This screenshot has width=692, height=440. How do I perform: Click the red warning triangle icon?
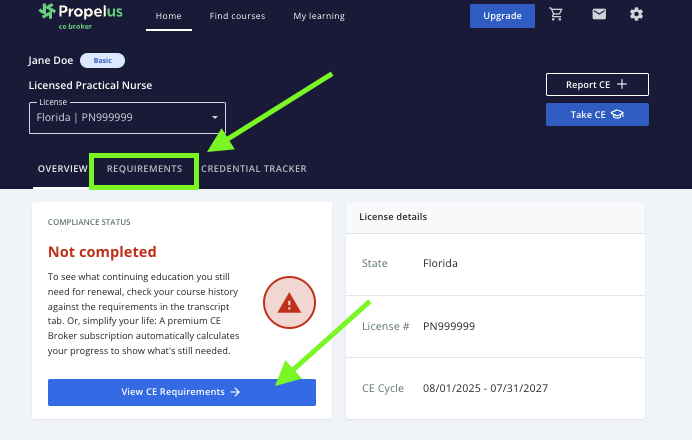click(289, 301)
